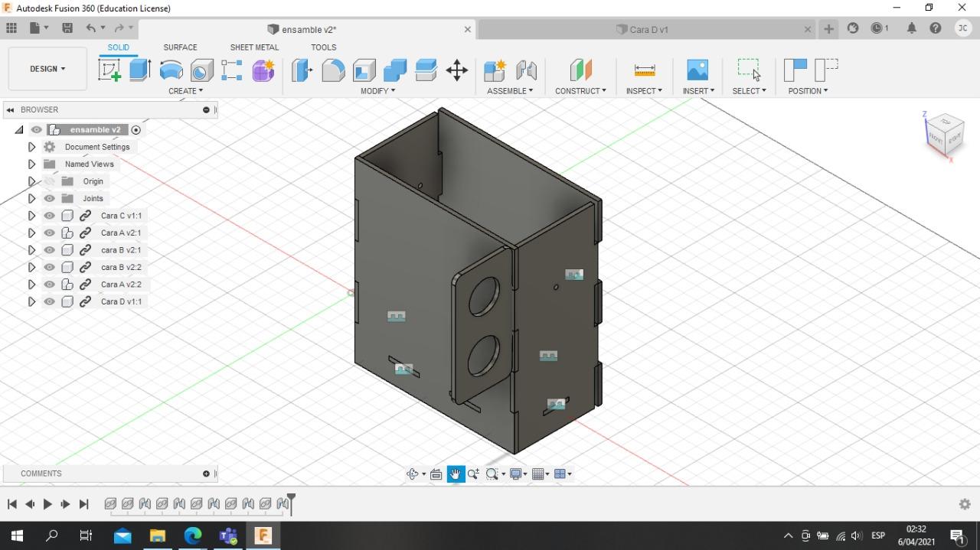Select the Hole tool

click(x=201, y=70)
